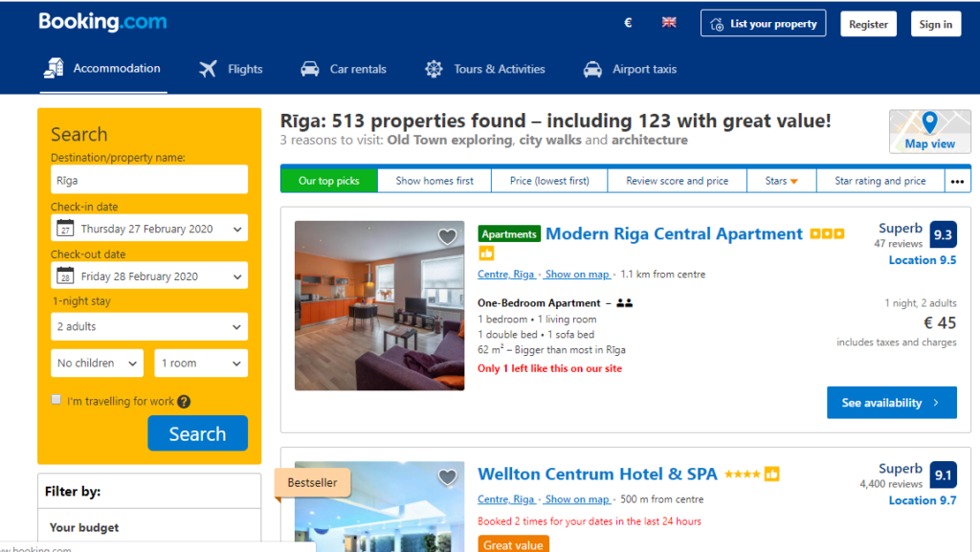Viewport: 980px width, 552px height.
Task: Expand the 1 room dropdown
Action: pos(201,363)
